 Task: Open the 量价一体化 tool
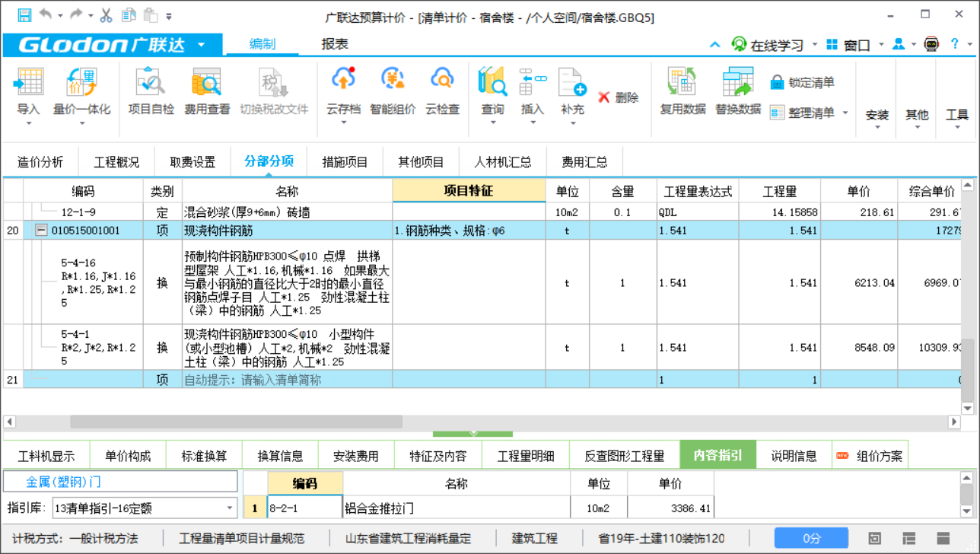pyautogui.click(x=81, y=96)
